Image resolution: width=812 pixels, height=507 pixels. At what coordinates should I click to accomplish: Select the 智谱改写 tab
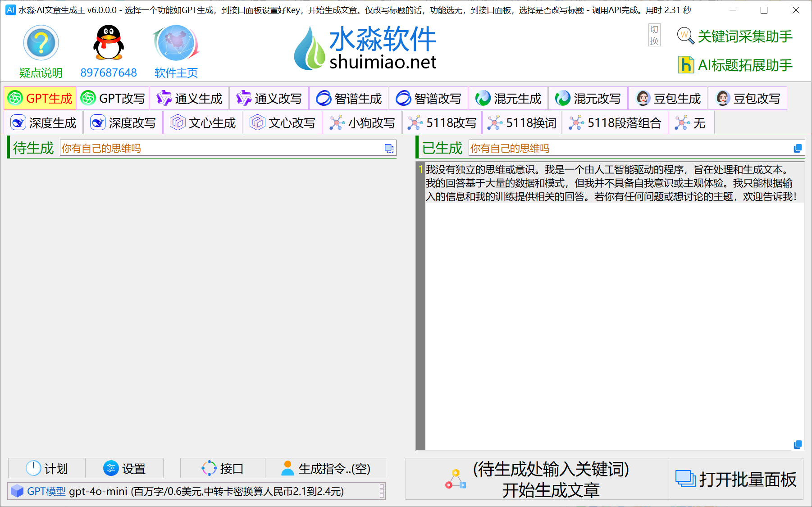click(429, 99)
